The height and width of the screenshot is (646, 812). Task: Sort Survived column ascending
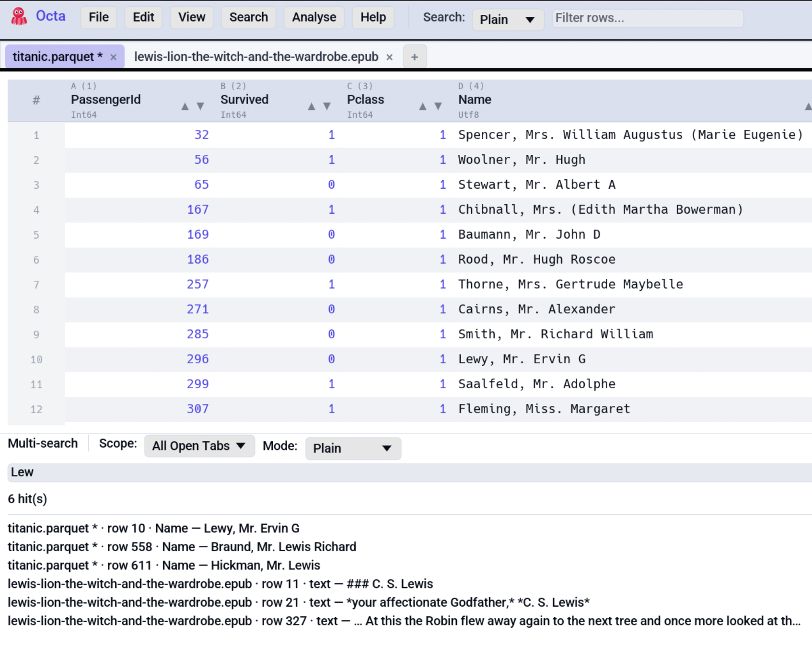click(312, 106)
